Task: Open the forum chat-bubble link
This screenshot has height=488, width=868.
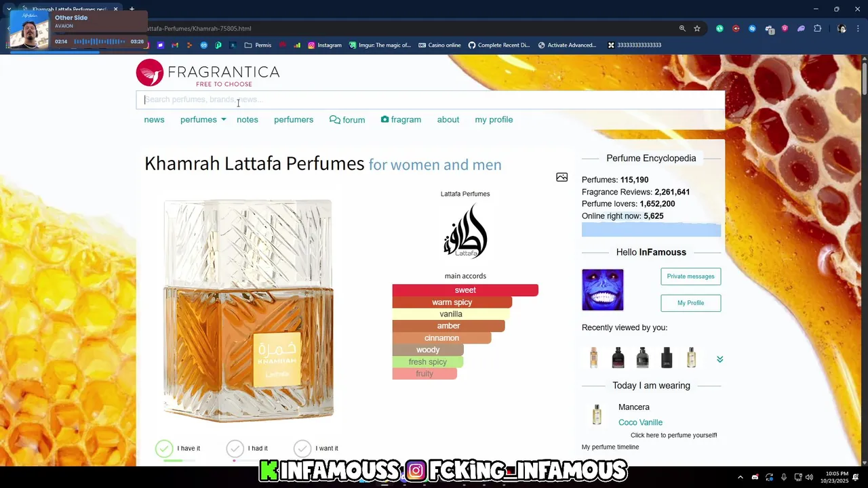Action: click(347, 119)
